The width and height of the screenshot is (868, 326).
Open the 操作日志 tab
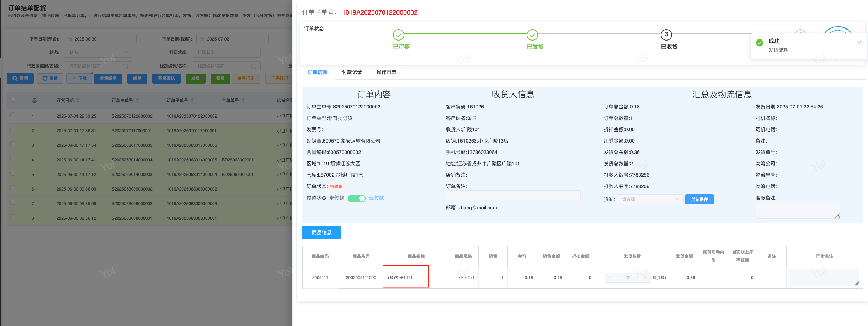386,72
